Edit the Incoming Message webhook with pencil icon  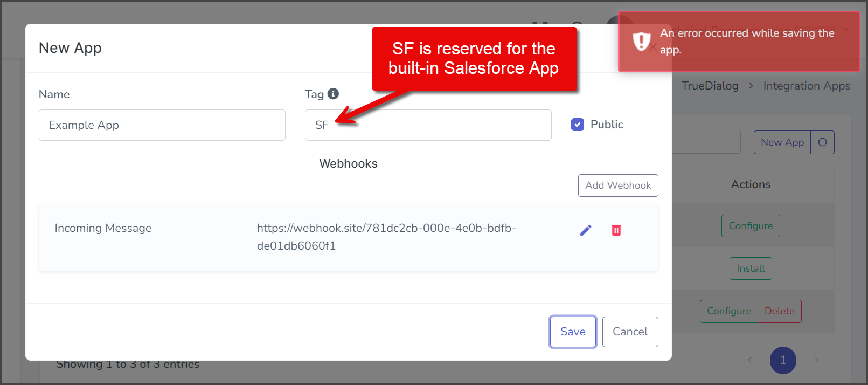click(586, 230)
